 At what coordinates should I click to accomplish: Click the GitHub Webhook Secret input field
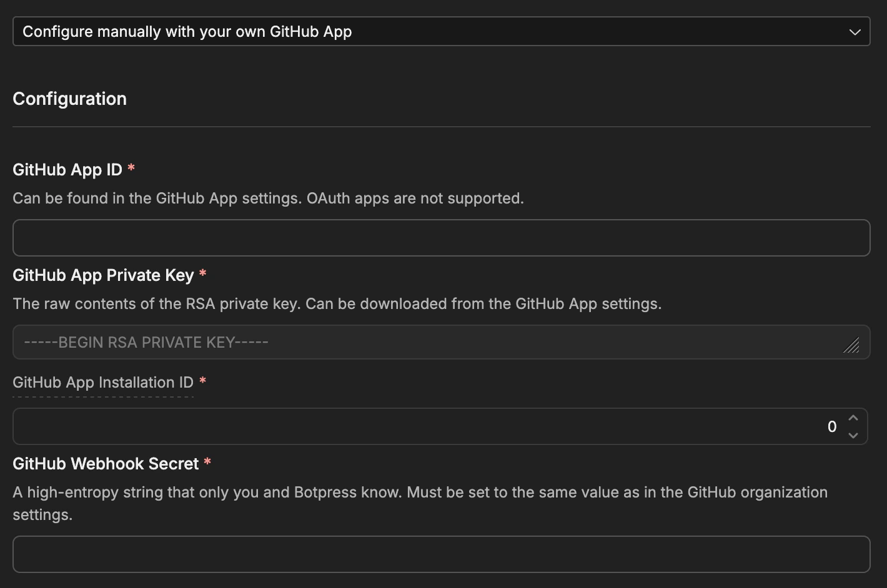[x=441, y=554]
